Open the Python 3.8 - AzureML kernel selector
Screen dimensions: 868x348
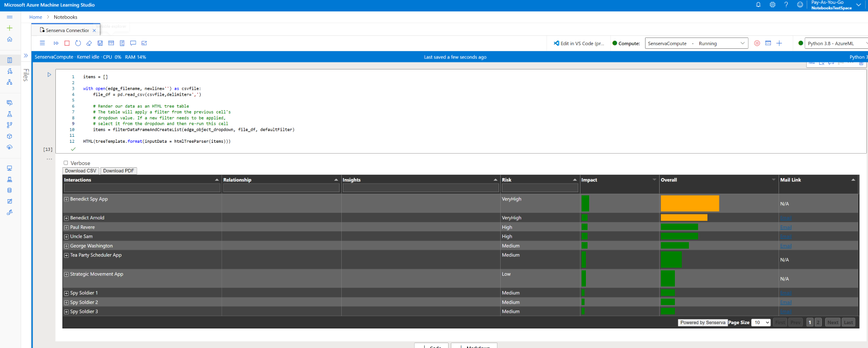pos(837,43)
